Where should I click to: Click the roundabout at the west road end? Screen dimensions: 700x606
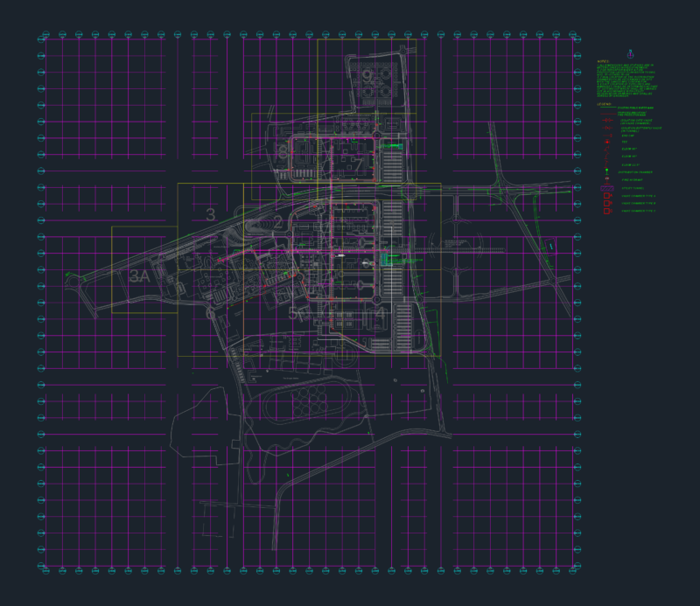pos(73,282)
